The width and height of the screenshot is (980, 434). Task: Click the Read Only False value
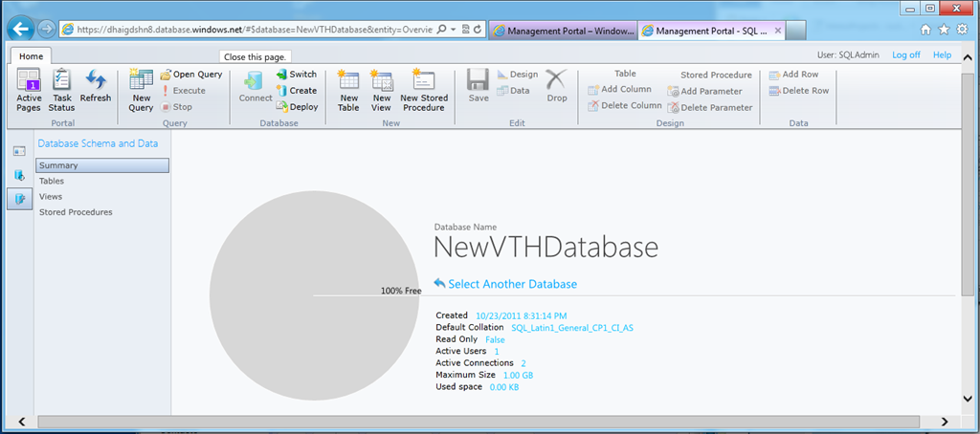click(x=495, y=339)
